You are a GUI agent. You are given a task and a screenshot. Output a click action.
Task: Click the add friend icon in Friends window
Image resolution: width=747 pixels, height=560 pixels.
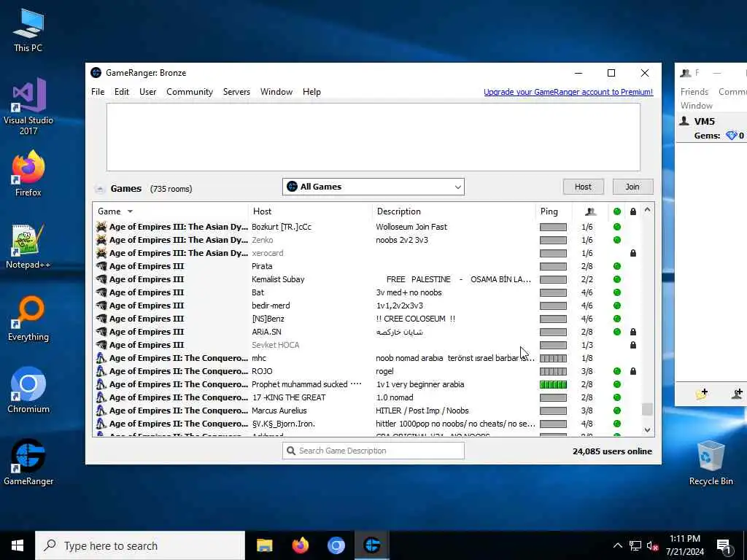(738, 393)
